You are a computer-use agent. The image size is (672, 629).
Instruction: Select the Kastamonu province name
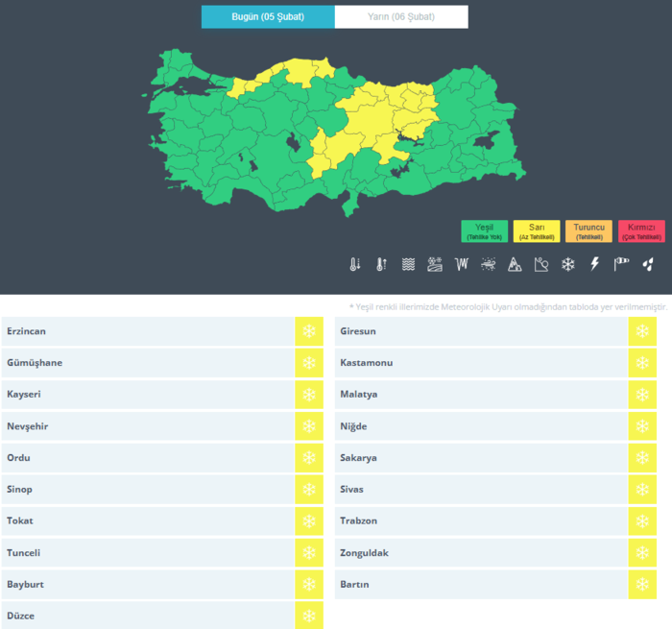click(367, 363)
